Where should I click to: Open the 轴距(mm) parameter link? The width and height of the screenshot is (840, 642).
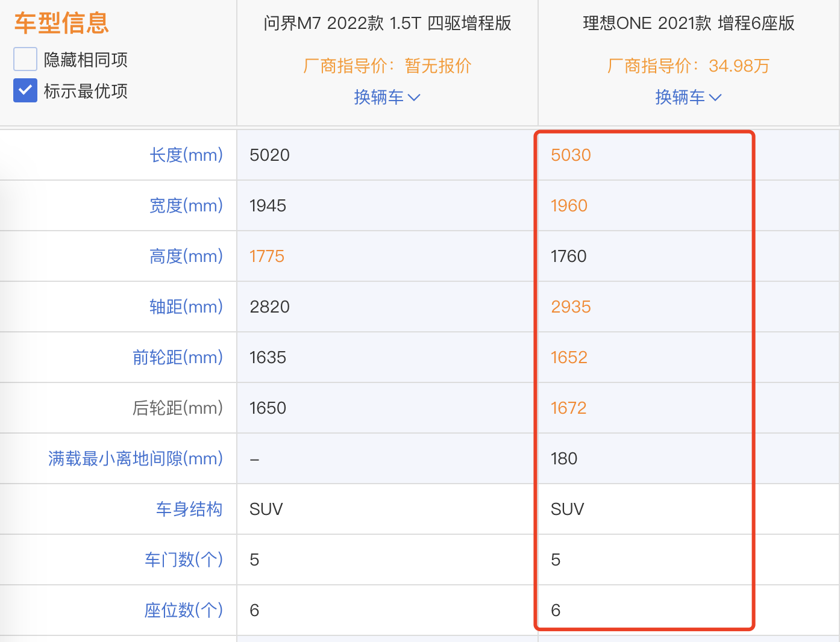click(x=186, y=307)
